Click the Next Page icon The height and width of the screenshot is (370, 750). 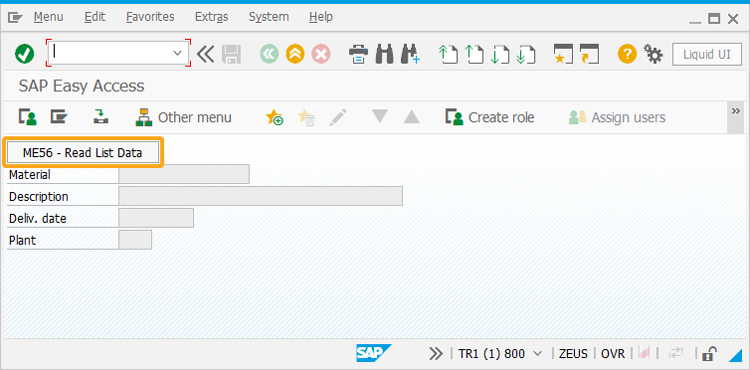[x=500, y=54]
